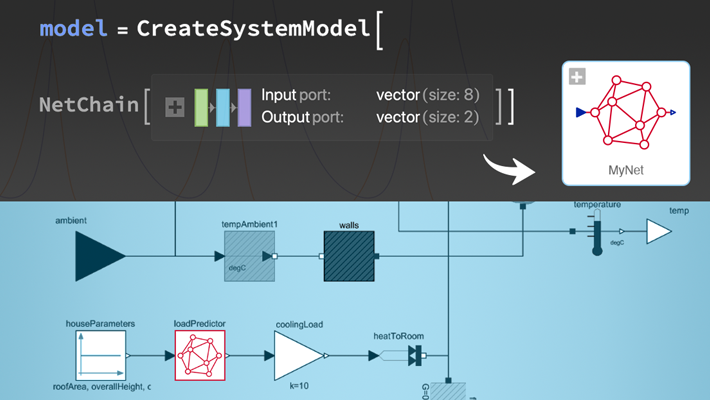
Task: Click the houseParameters name label
Action: point(101,324)
